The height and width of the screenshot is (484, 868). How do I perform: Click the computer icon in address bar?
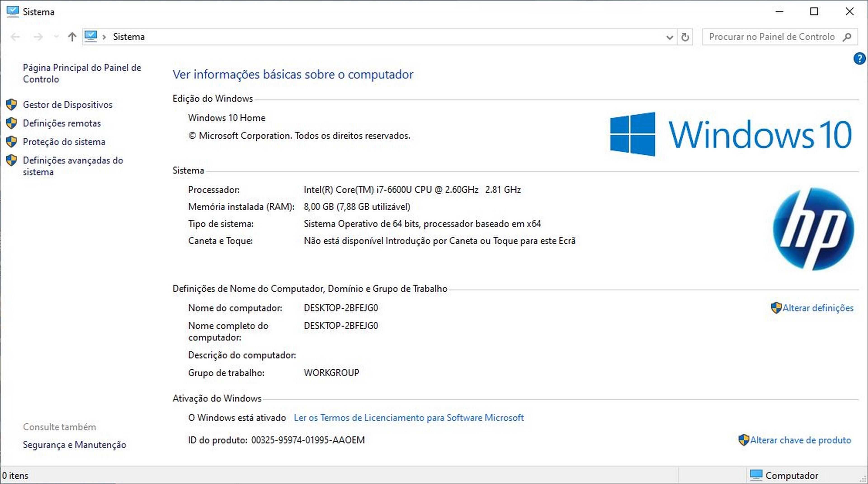coord(91,36)
